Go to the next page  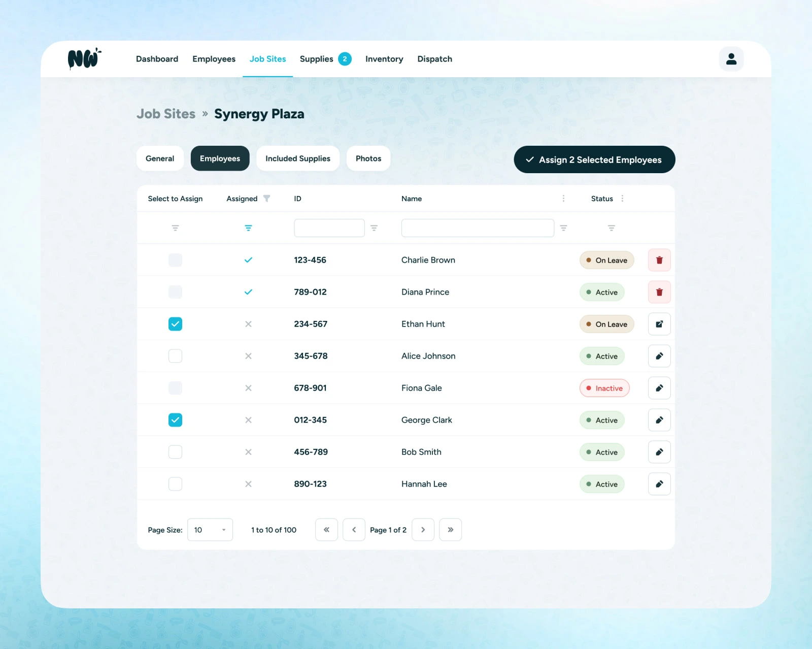pos(423,530)
